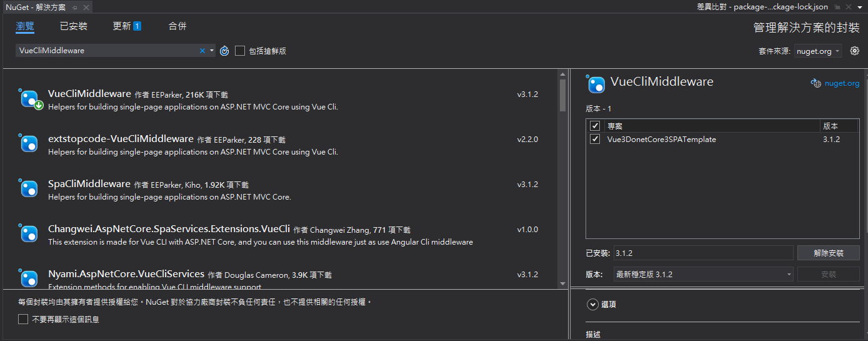The height and width of the screenshot is (341, 868).
Task: Clear the search box with the X icon
Action: pyautogui.click(x=202, y=51)
